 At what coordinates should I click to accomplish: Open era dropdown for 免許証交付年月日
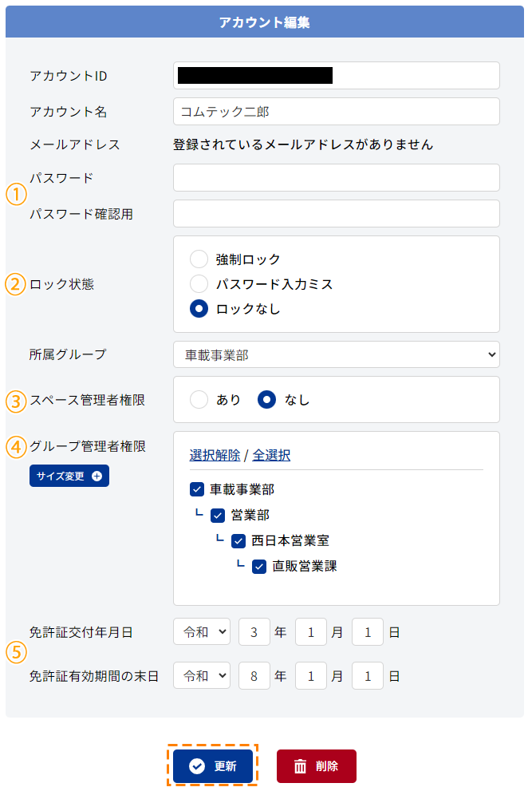(x=202, y=632)
